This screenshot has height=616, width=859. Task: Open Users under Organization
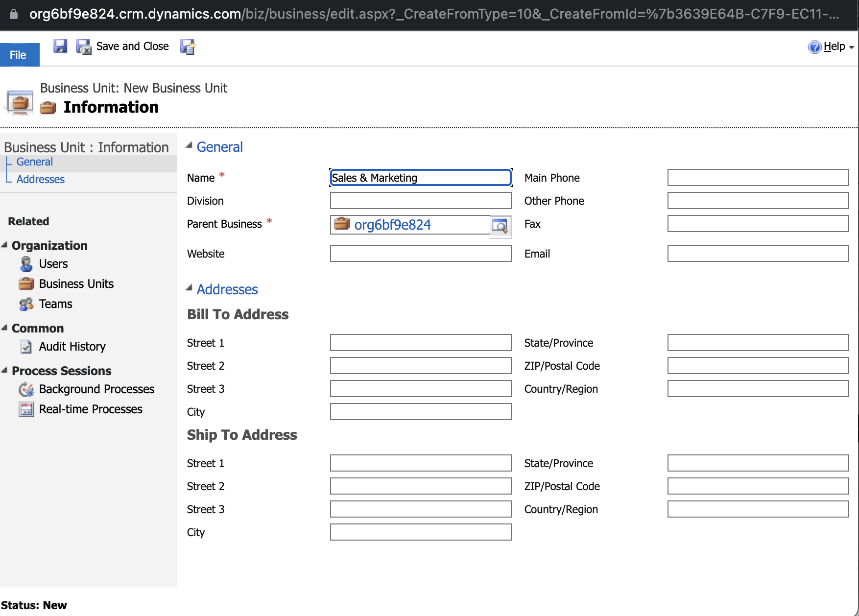click(53, 264)
